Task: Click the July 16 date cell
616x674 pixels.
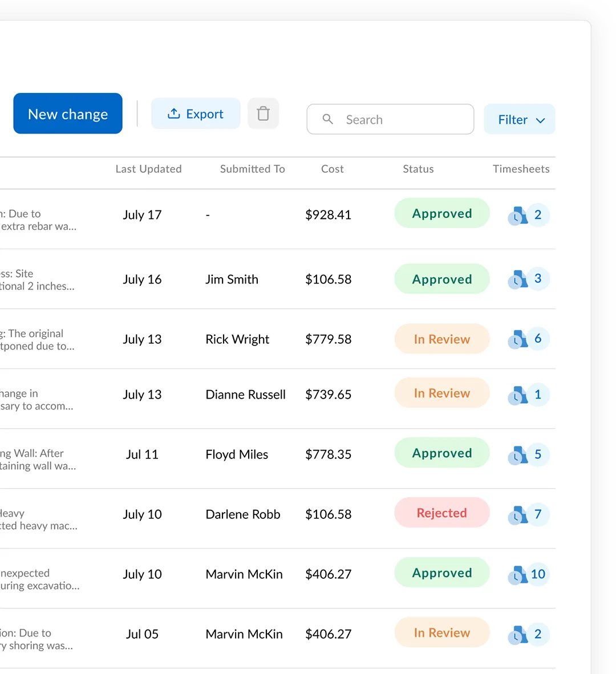Action: 142,279
